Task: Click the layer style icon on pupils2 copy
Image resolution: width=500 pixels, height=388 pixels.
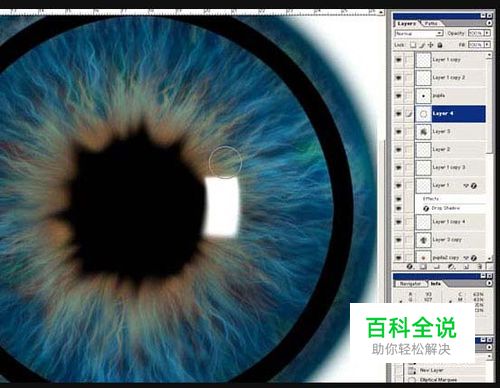Action: 474,258
